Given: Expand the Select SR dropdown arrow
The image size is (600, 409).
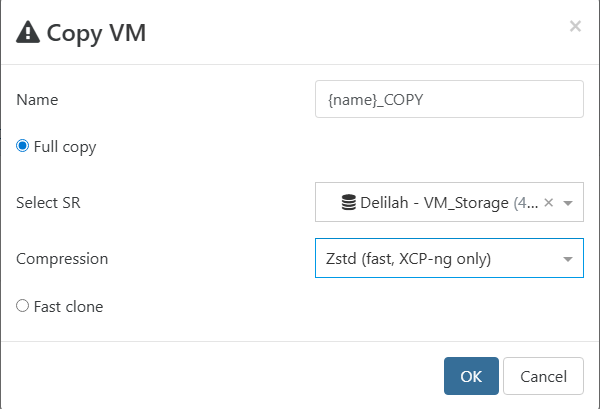Looking at the screenshot, I should (x=568, y=203).
